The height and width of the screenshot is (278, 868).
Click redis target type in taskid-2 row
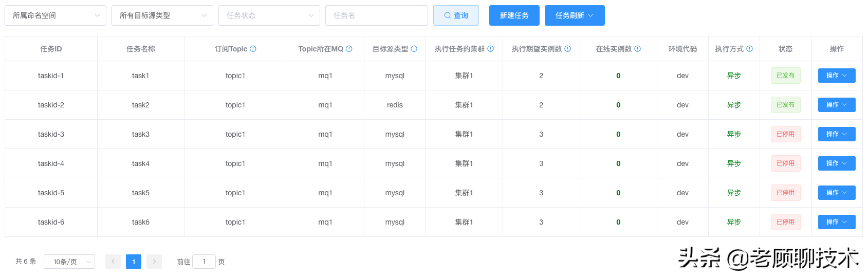coord(395,105)
